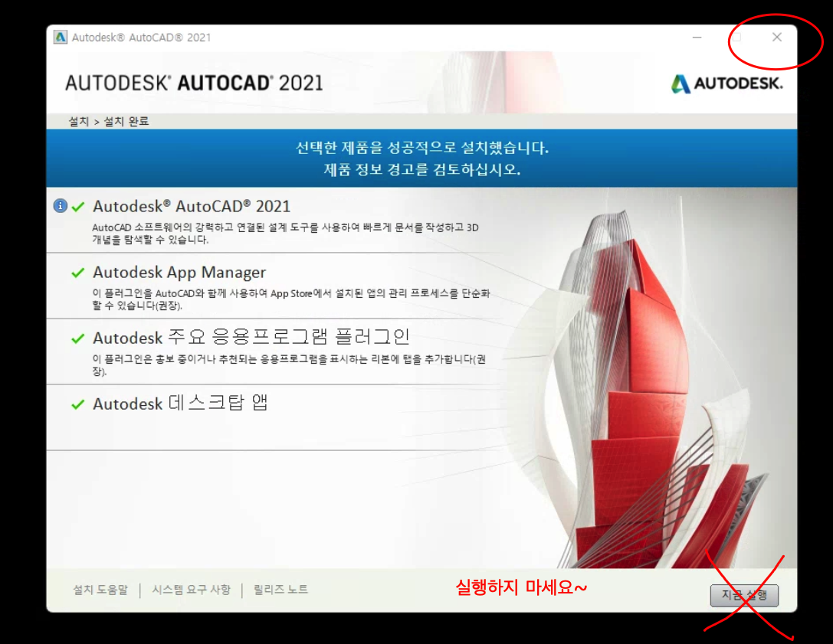
Task: Click the AutoCAD 소프트웨어의 강력하고 description text
Action: point(285,234)
